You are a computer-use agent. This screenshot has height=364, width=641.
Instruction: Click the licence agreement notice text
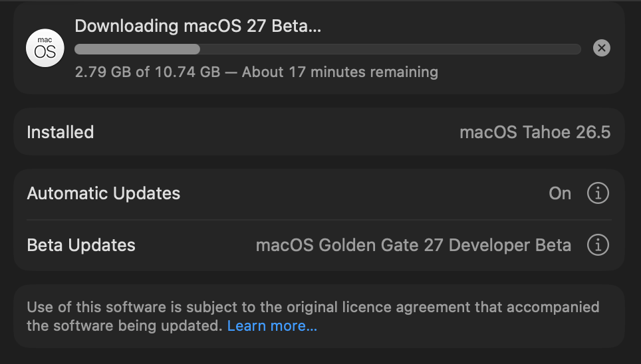coord(313,317)
